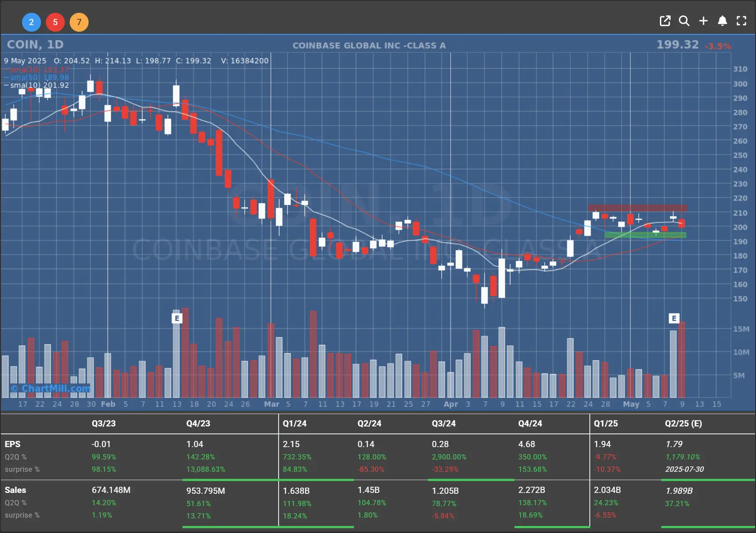Click the 199.32 last price value

pos(678,44)
